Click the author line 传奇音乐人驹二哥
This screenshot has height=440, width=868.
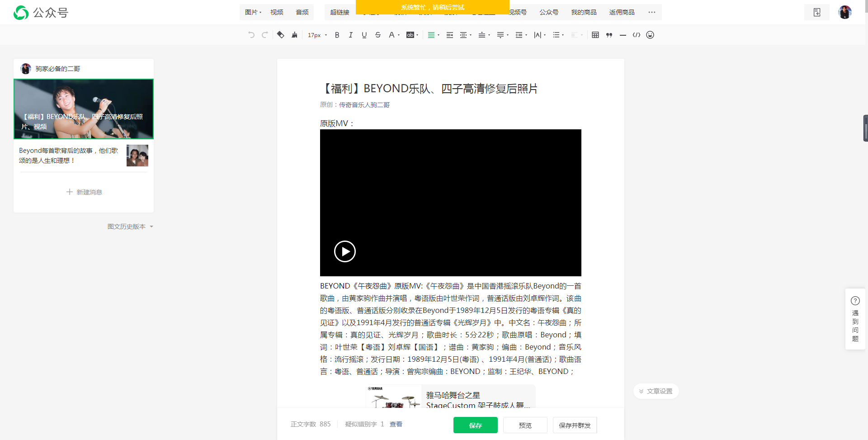(x=364, y=105)
